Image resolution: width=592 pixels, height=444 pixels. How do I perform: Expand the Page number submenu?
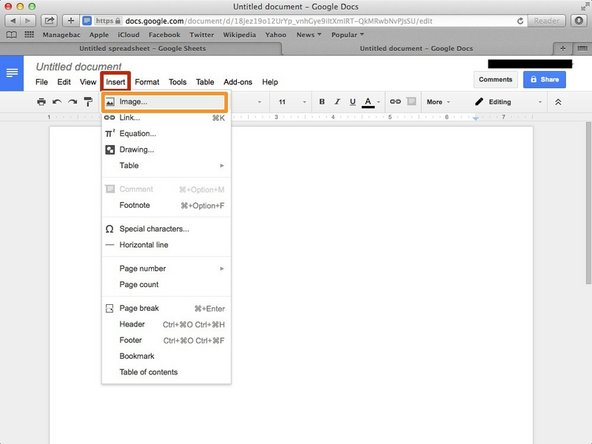[166, 269]
